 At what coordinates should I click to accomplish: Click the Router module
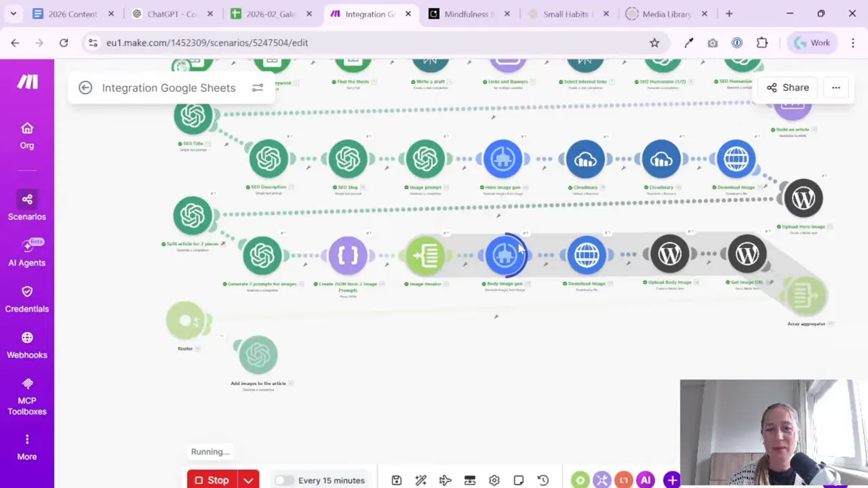(x=185, y=320)
